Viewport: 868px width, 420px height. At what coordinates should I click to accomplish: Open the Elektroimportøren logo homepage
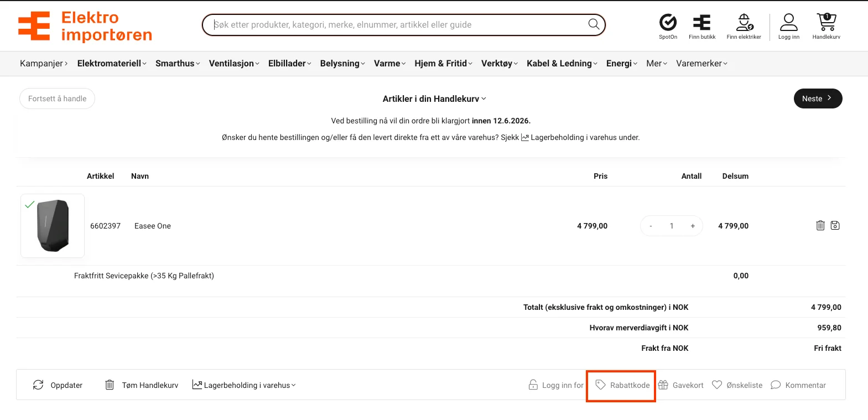(85, 26)
